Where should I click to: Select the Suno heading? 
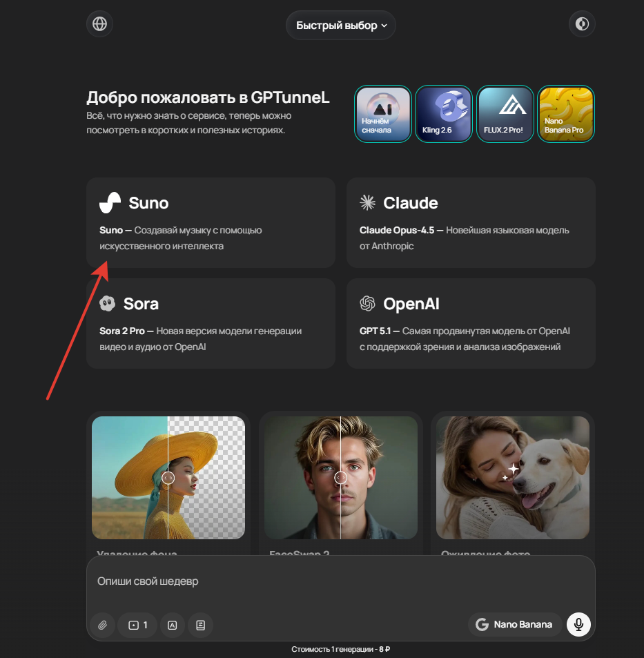148,203
